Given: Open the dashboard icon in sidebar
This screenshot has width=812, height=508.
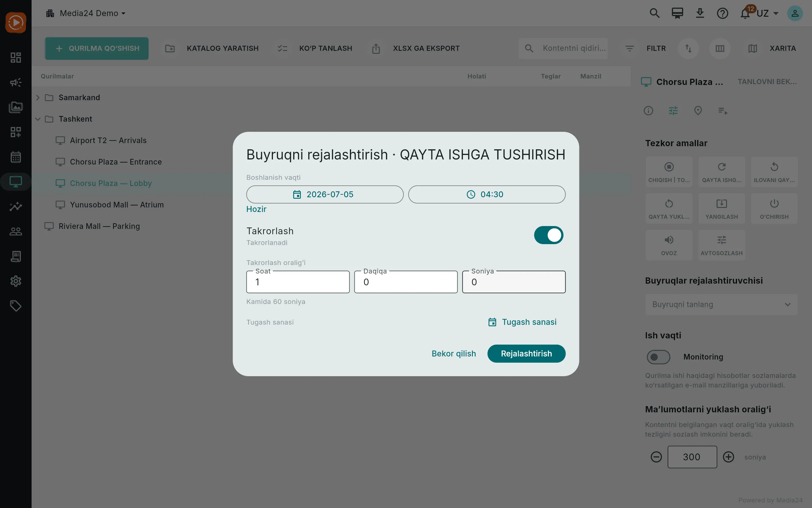Looking at the screenshot, I should pyautogui.click(x=16, y=58).
